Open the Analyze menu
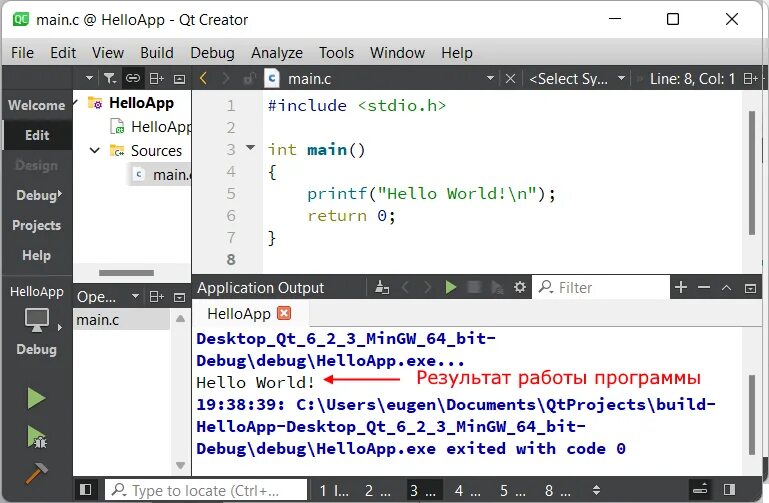Screen dimensions: 769x503 point(277,52)
